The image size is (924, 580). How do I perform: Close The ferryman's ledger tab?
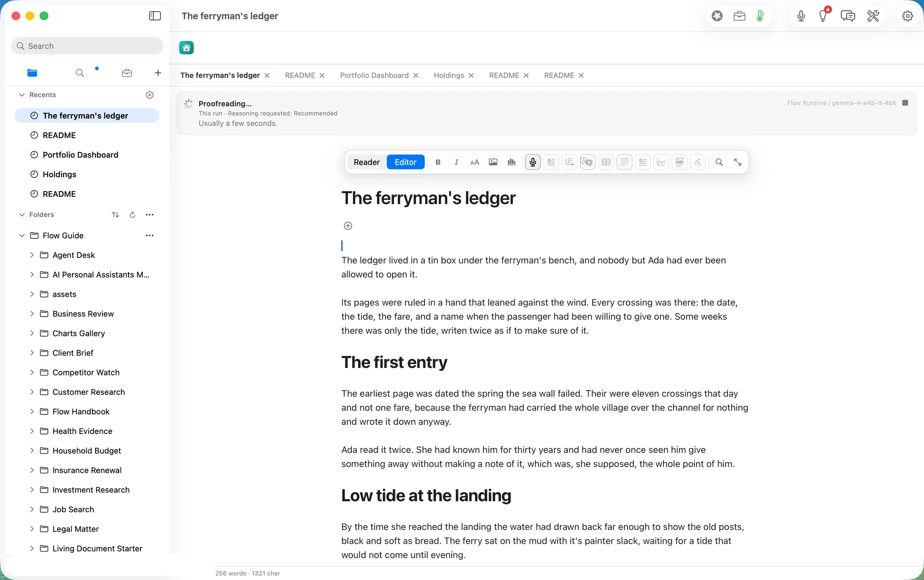(267, 75)
